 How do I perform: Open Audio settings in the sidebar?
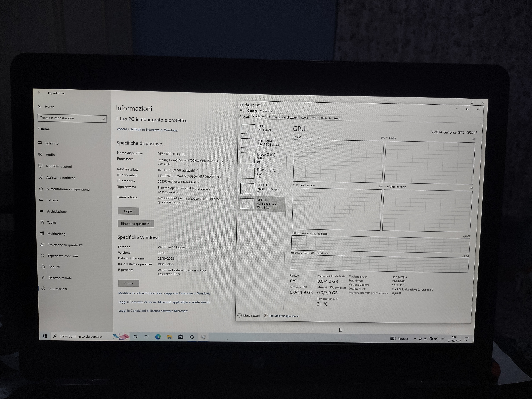50,155
